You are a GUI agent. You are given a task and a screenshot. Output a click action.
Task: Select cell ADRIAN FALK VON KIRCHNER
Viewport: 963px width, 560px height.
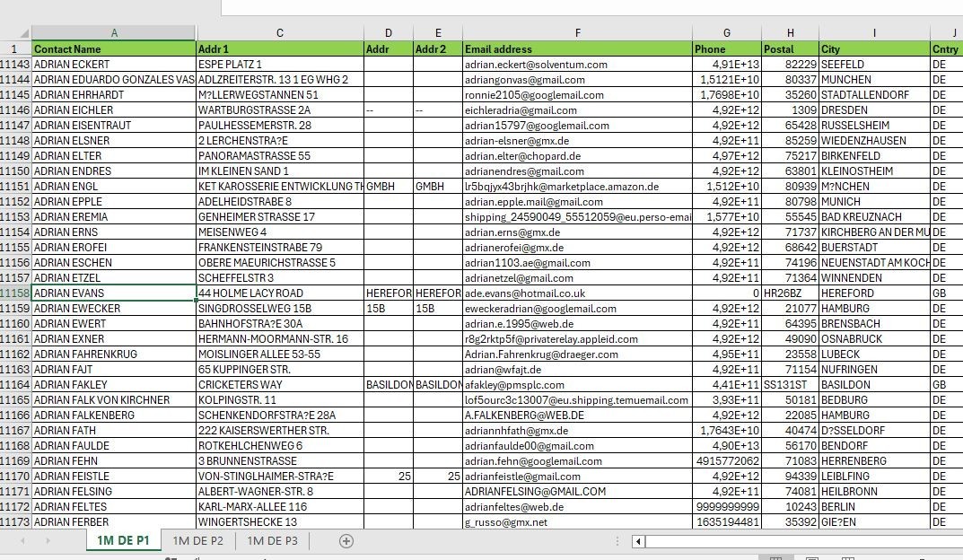pos(114,399)
